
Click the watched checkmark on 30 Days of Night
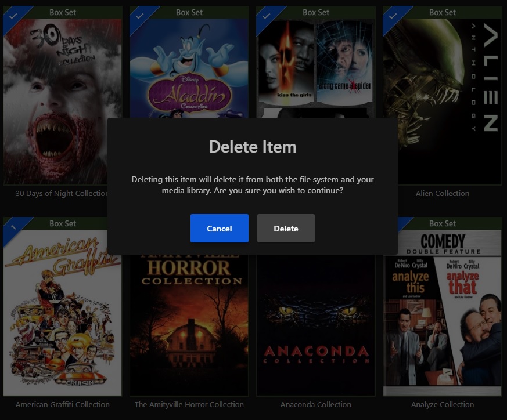(x=13, y=16)
